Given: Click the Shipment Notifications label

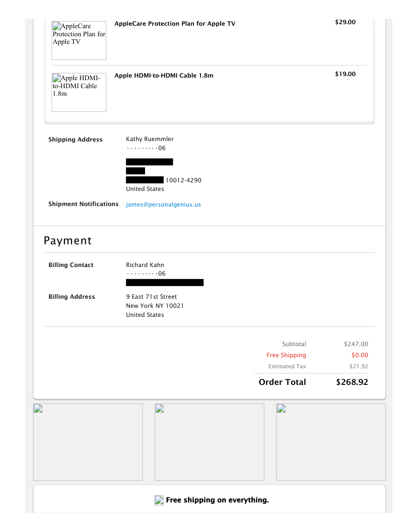Looking at the screenshot, I should pyautogui.click(x=83, y=204).
